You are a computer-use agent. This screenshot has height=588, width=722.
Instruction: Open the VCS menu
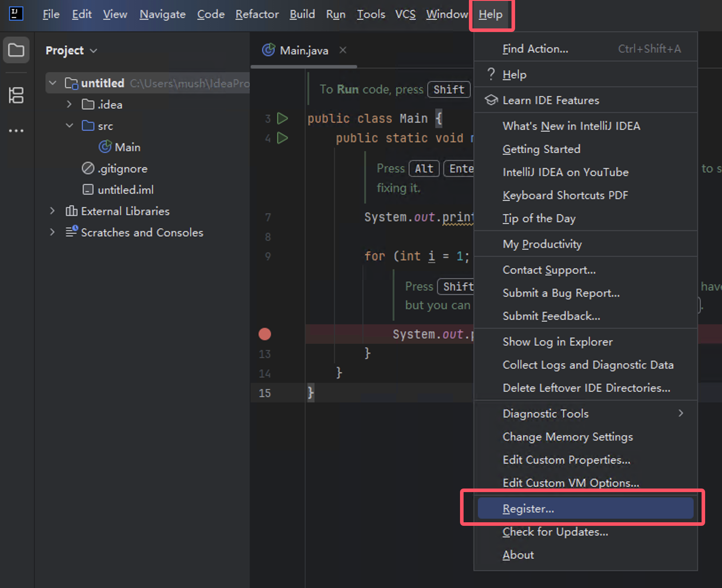(x=405, y=14)
